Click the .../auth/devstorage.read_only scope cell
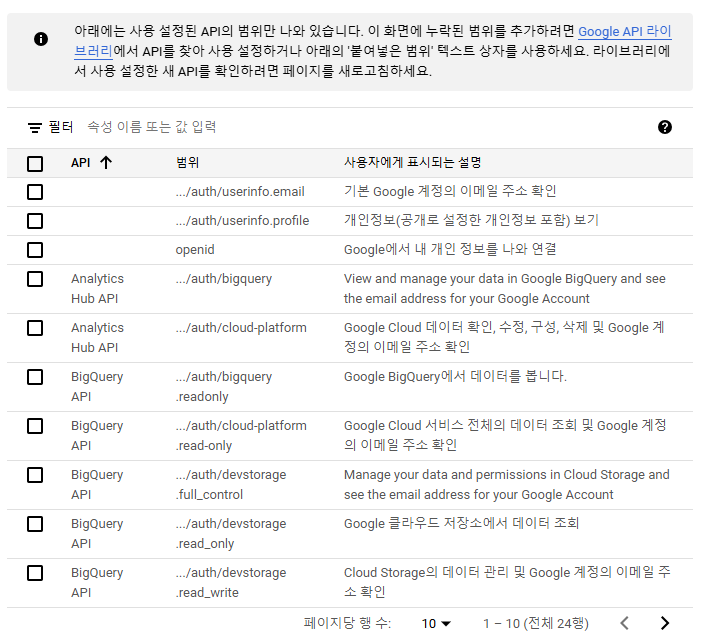 [x=231, y=534]
